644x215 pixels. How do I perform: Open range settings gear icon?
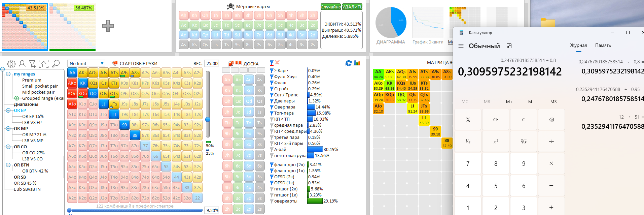[11, 64]
